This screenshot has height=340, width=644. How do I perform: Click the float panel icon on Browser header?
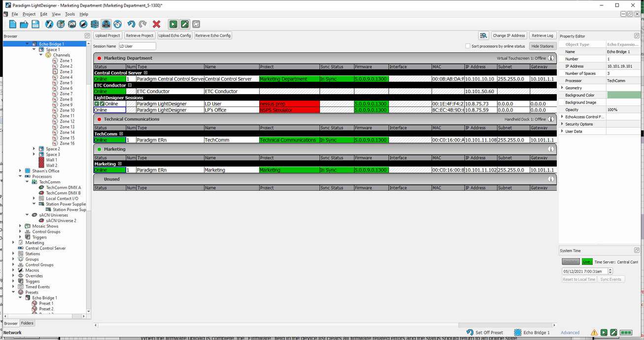coord(87,36)
